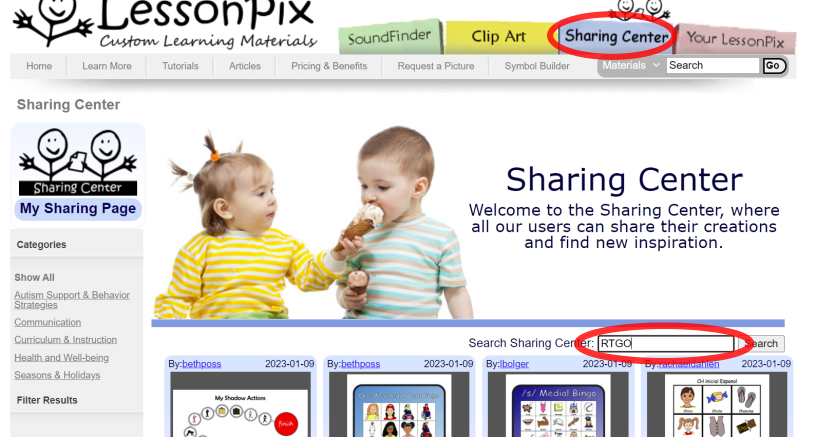Click the Search Sharing Center text box
The height and width of the screenshot is (437, 815).
tap(666, 343)
